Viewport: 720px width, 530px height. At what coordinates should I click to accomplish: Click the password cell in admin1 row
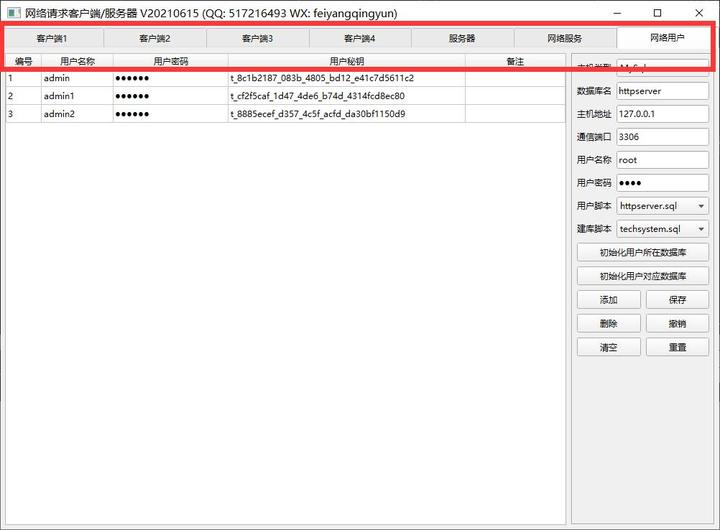(170, 96)
